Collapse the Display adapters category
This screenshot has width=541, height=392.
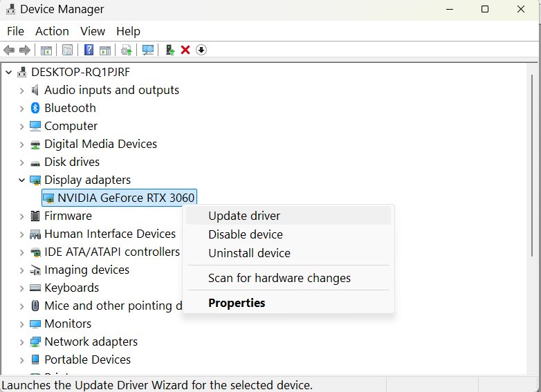pos(21,180)
